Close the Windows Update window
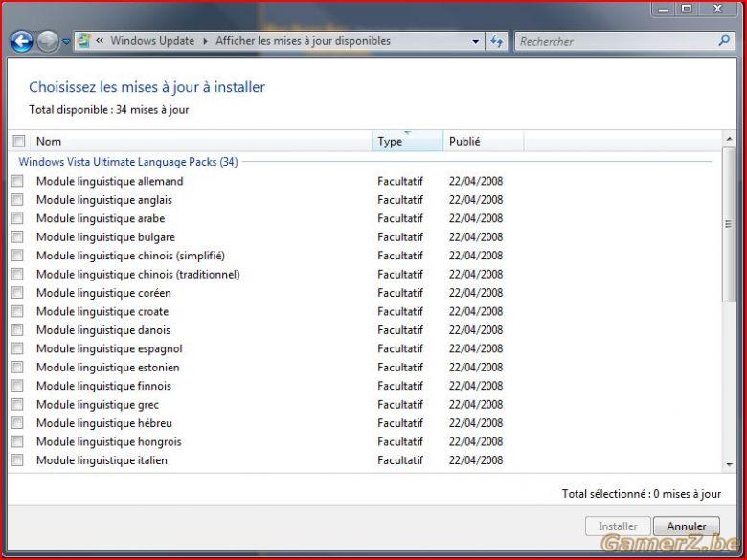 tap(718, 9)
